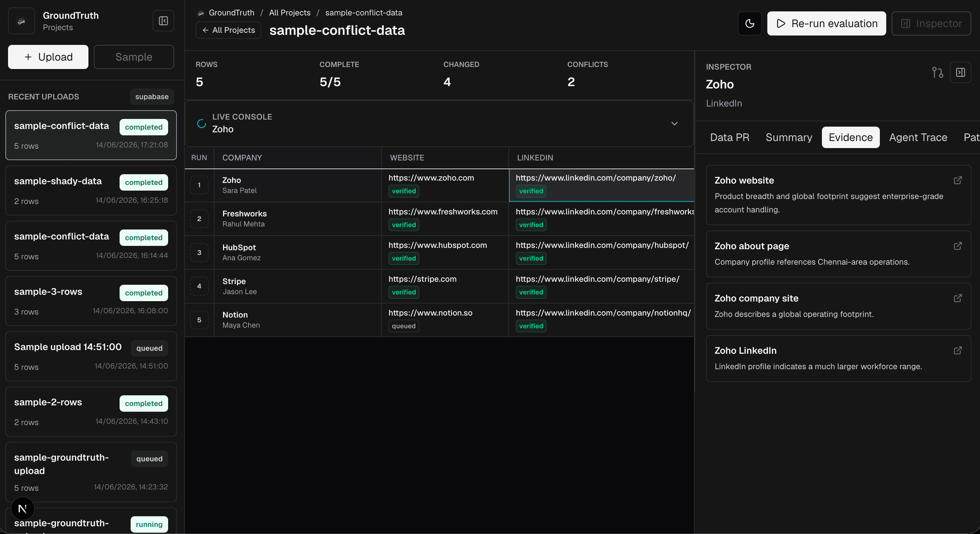Open Zoho LinkedIn external link icon
Viewport: 980px width, 534px height.
(958, 350)
